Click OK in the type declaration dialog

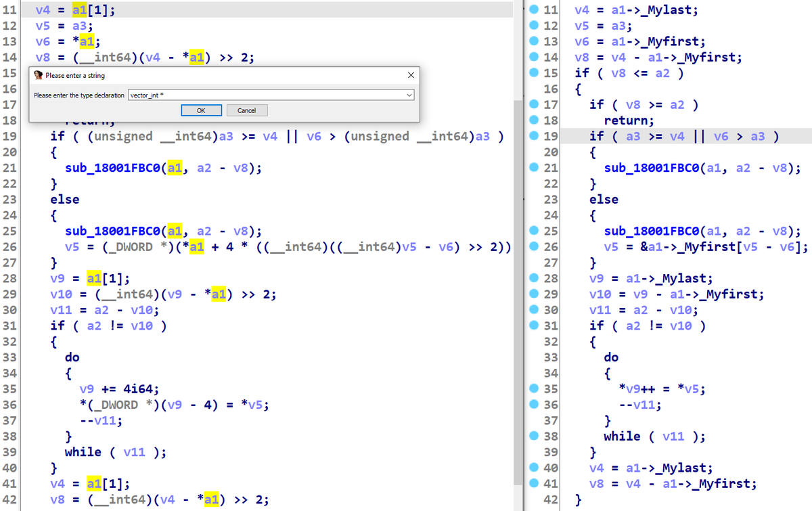(x=201, y=110)
